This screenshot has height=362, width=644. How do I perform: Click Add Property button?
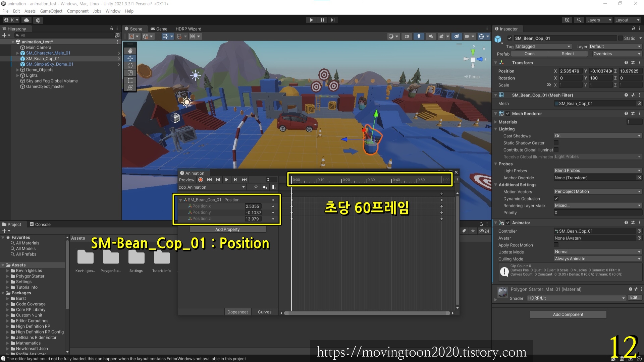(x=228, y=229)
